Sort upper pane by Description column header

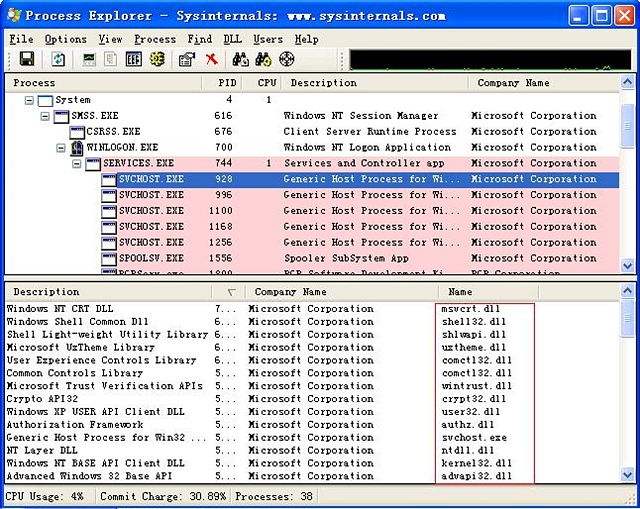pos(374,83)
